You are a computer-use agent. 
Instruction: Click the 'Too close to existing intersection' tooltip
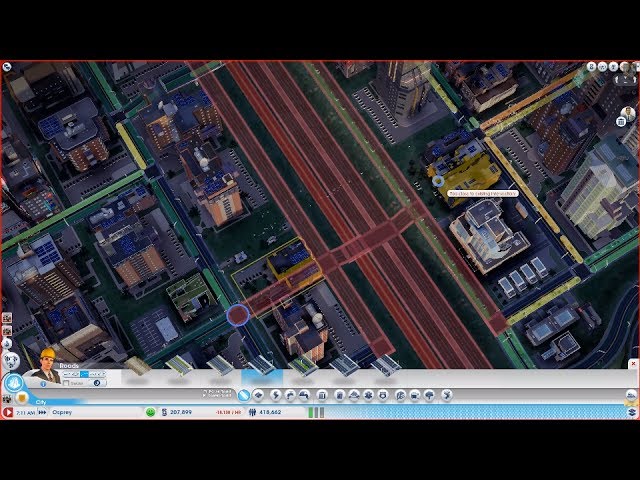pyautogui.click(x=483, y=193)
